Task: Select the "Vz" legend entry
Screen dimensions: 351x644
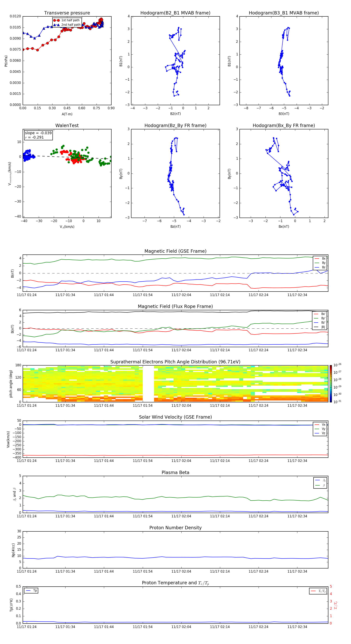Action: [x=320, y=433]
